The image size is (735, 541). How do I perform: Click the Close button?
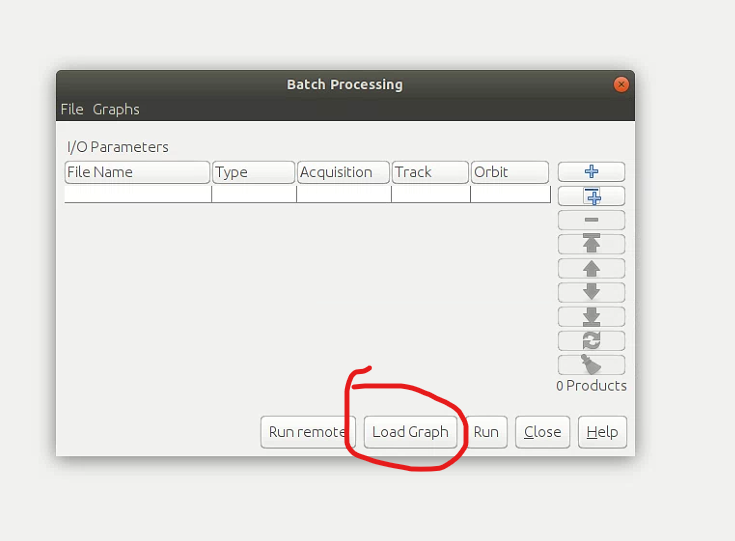point(542,432)
